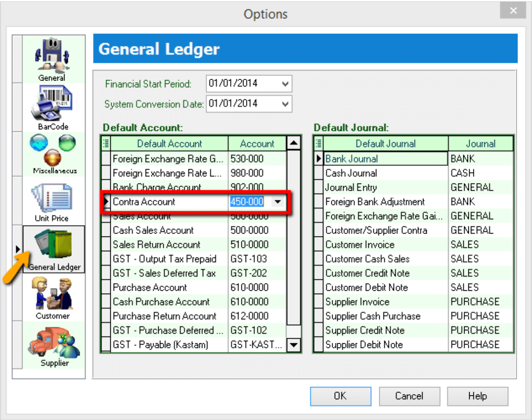Select the Supplier settings icon
Screen dimensions: 532x420
54,345
